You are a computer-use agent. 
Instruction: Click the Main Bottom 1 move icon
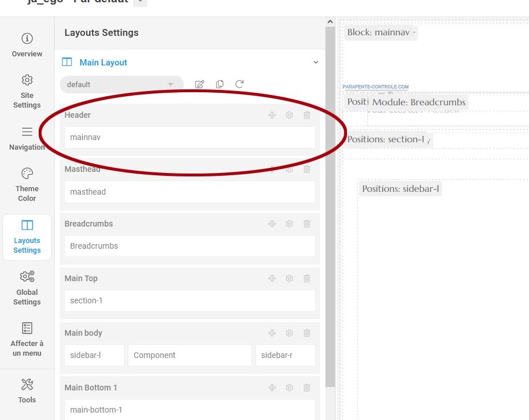(272, 388)
